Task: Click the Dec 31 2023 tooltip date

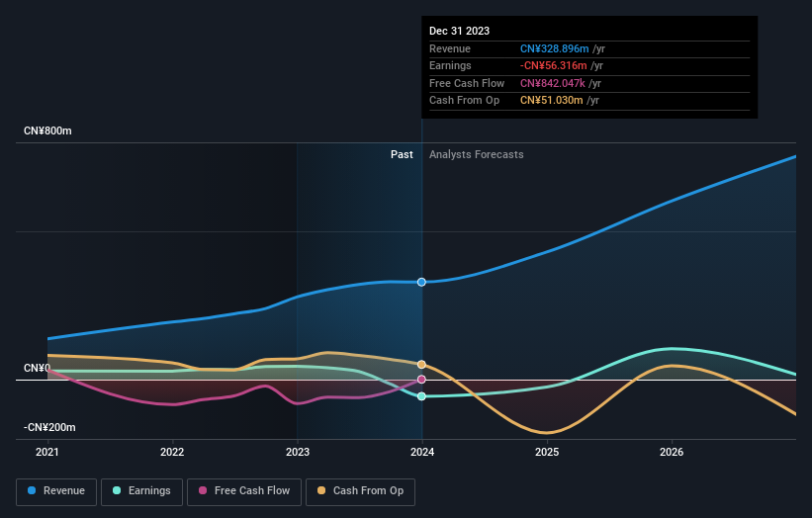Action: [459, 31]
